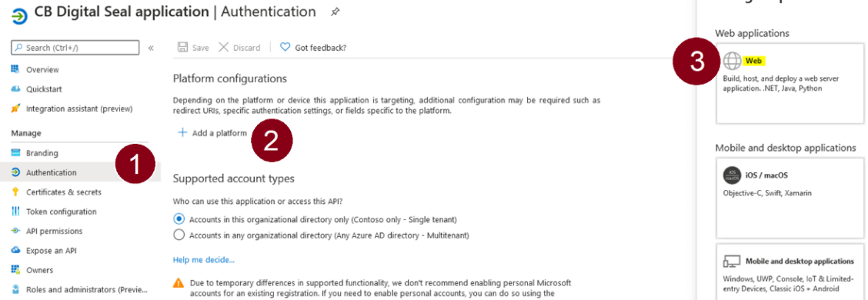
Task: Click the Token configuration bars icon
Action: [15, 212]
